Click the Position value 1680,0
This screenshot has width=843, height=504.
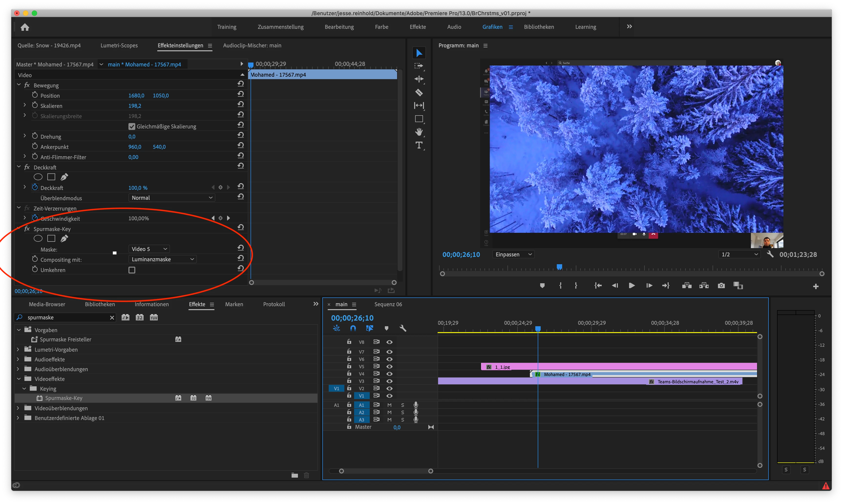(136, 96)
